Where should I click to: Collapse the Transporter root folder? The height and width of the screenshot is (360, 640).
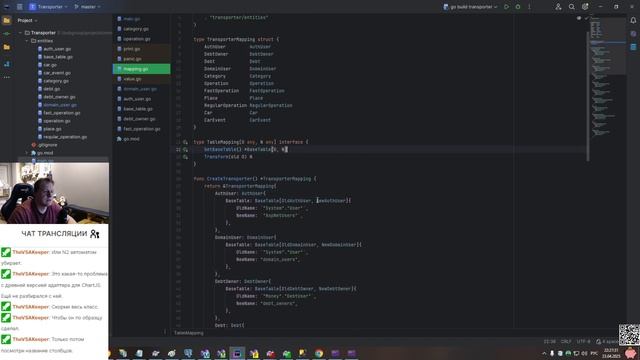[20, 33]
